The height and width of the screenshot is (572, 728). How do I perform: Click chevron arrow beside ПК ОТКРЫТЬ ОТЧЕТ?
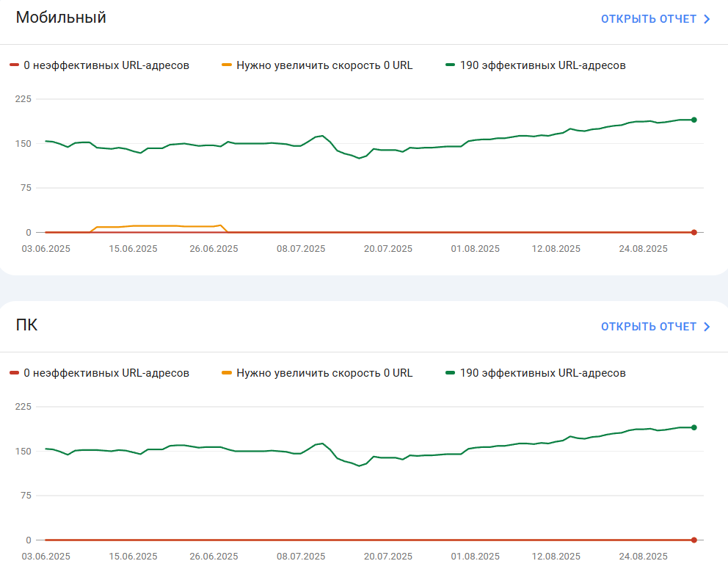[x=707, y=327]
